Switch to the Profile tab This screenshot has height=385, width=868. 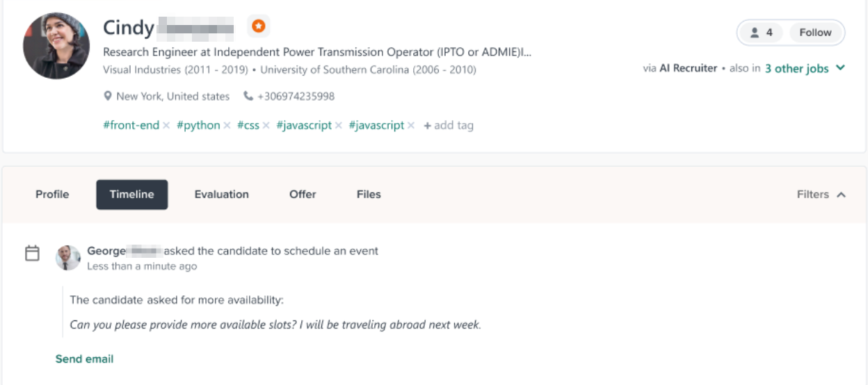pyautogui.click(x=52, y=195)
